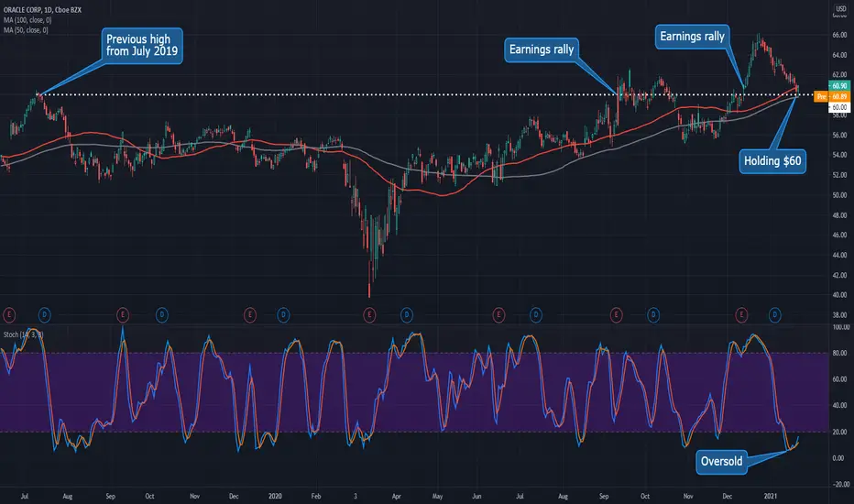Viewport: 854px width, 504px height.
Task: Click the 38.00 price axis value
Action: (x=839, y=315)
